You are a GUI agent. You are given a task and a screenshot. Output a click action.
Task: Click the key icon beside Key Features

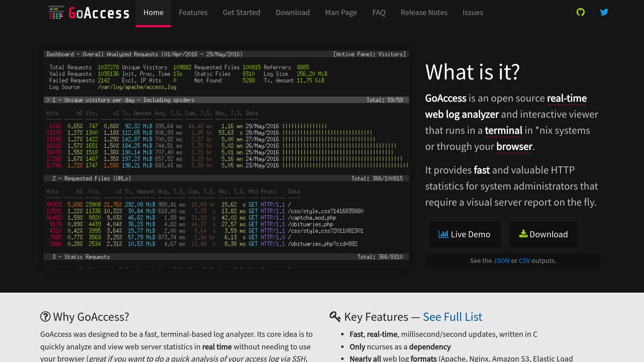point(335,316)
